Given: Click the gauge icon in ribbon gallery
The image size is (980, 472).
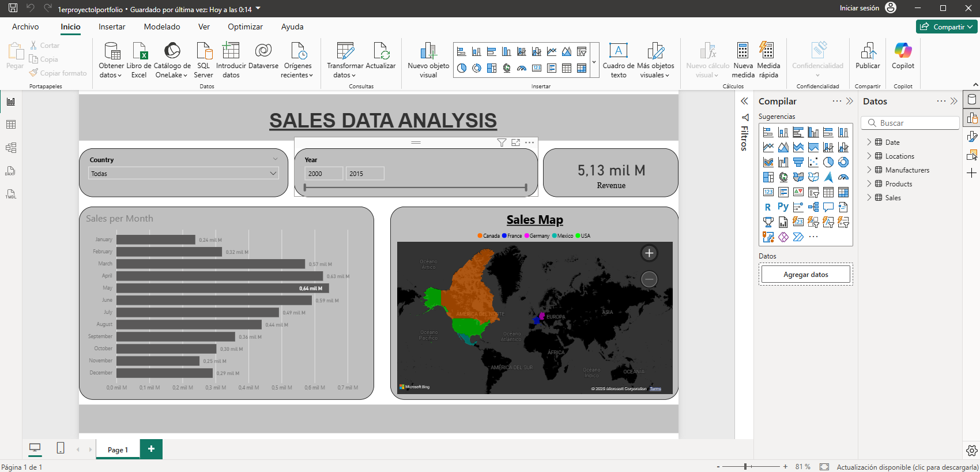Looking at the screenshot, I should tap(522, 68).
